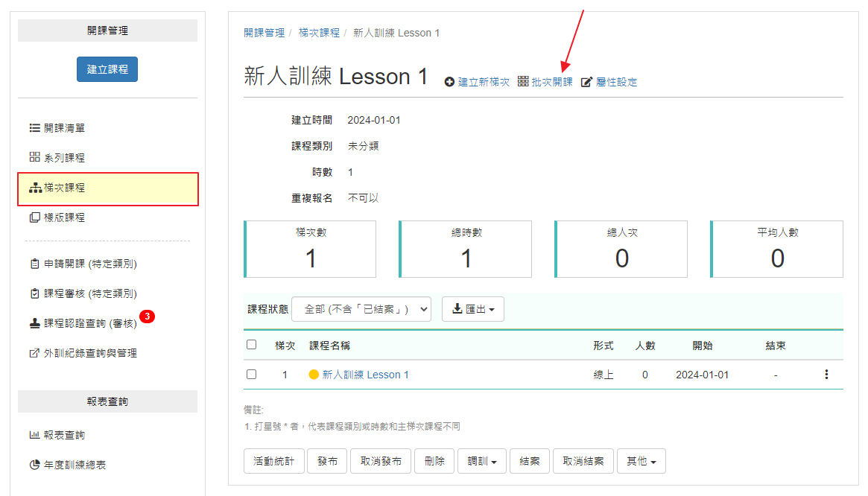
Task: Check the box for 梯次 1 row
Action: click(252, 375)
